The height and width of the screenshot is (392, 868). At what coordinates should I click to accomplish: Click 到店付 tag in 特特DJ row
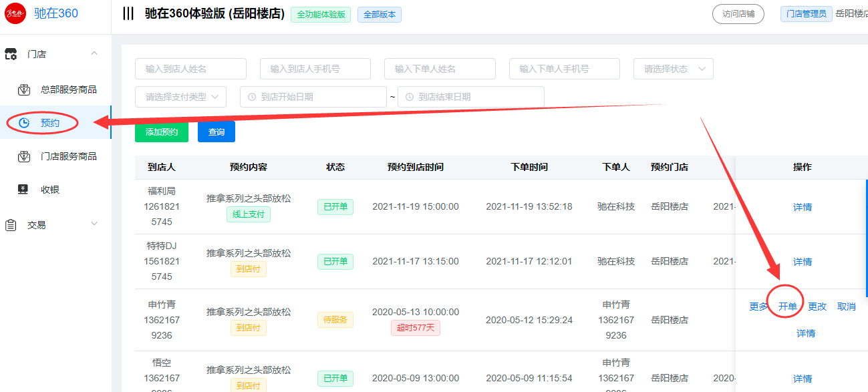click(249, 269)
